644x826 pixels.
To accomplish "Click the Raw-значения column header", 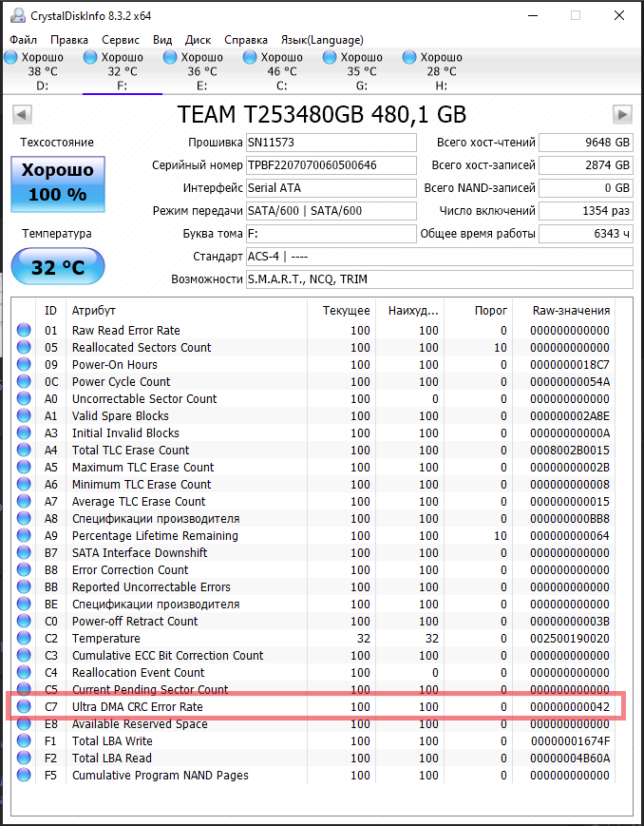I will [564, 311].
